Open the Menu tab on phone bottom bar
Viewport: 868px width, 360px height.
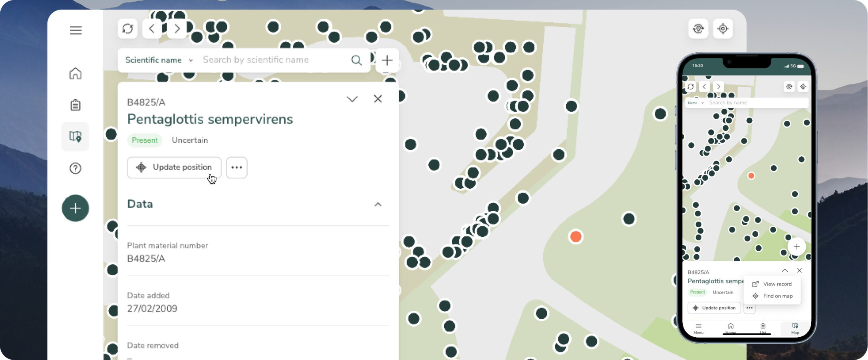[x=698, y=328]
